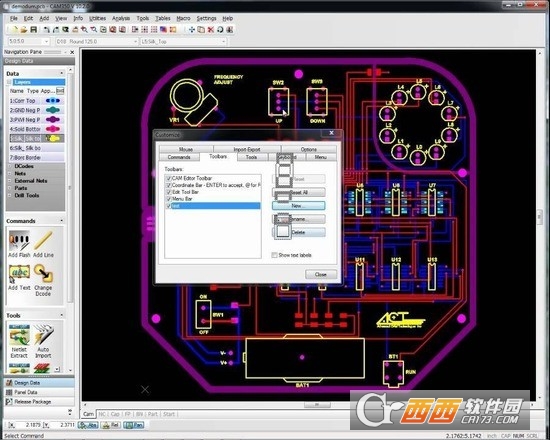
Task: Open the Panel Data pane section
Action: click(39, 392)
